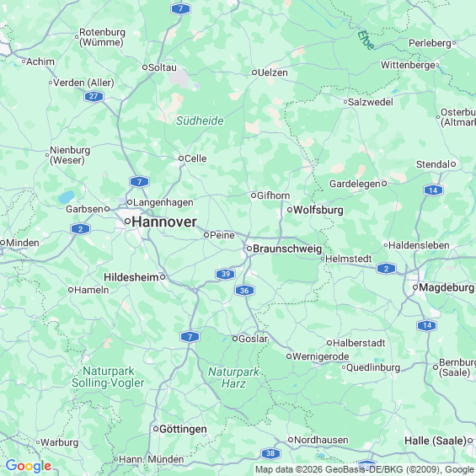
Task: Click the A14 highway shield near Stendal
Action: [433, 190]
